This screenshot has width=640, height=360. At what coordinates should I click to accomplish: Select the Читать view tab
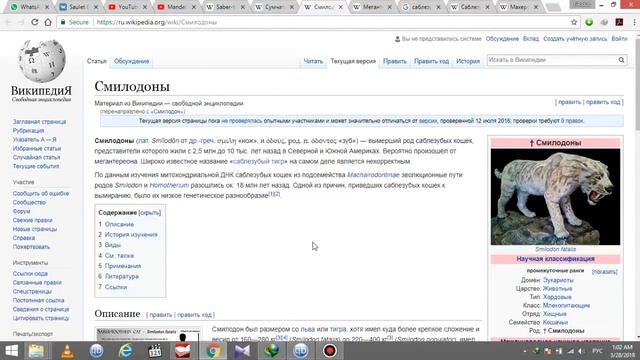tap(313, 61)
